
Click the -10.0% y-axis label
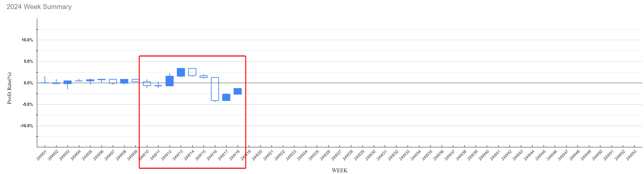tap(26, 126)
